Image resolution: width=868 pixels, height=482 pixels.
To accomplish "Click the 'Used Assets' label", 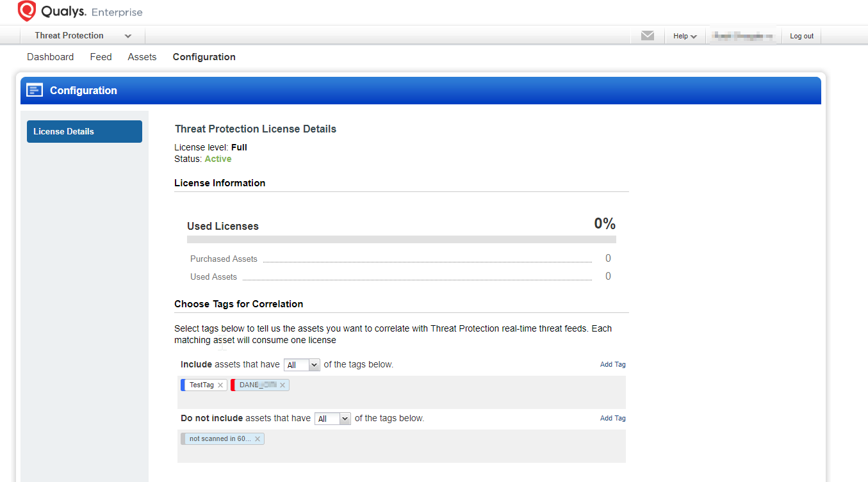I will point(213,277).
